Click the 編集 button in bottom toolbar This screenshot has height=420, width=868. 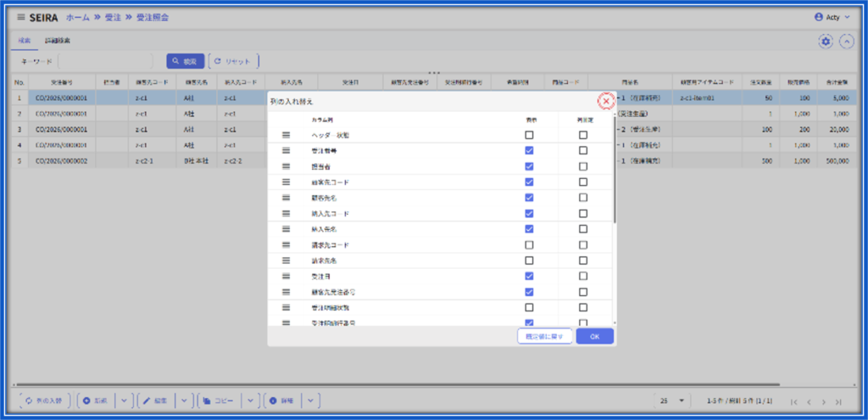pyautogui.click(x=156, y=400)
